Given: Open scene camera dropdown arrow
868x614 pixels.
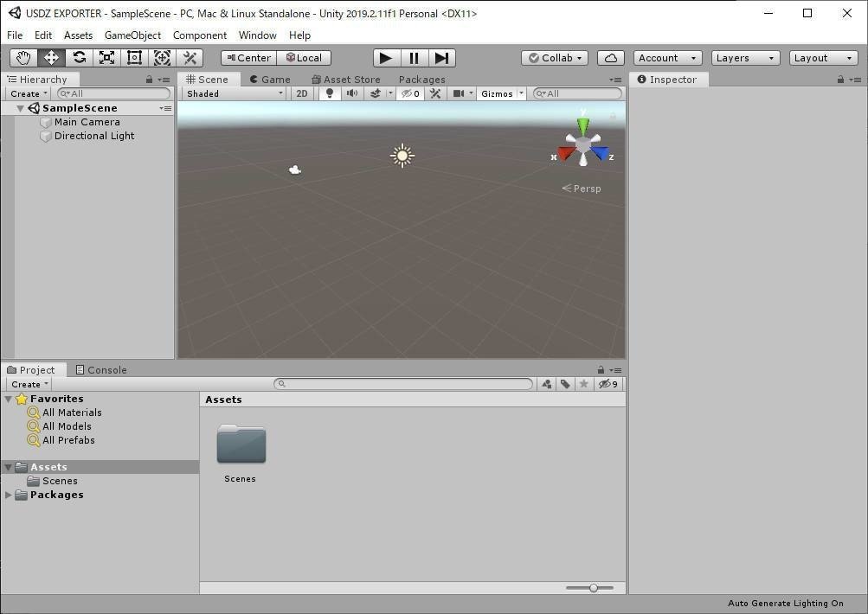Looking at the screenshot, I should 471,93.
